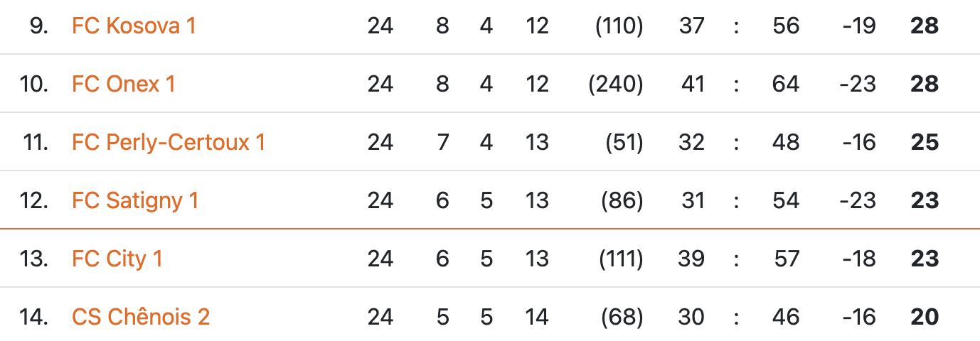Select the FC Satigny 1 team link
Image resolution: width=980 pixels, height=341 pixels.
[x=135, y=201]
